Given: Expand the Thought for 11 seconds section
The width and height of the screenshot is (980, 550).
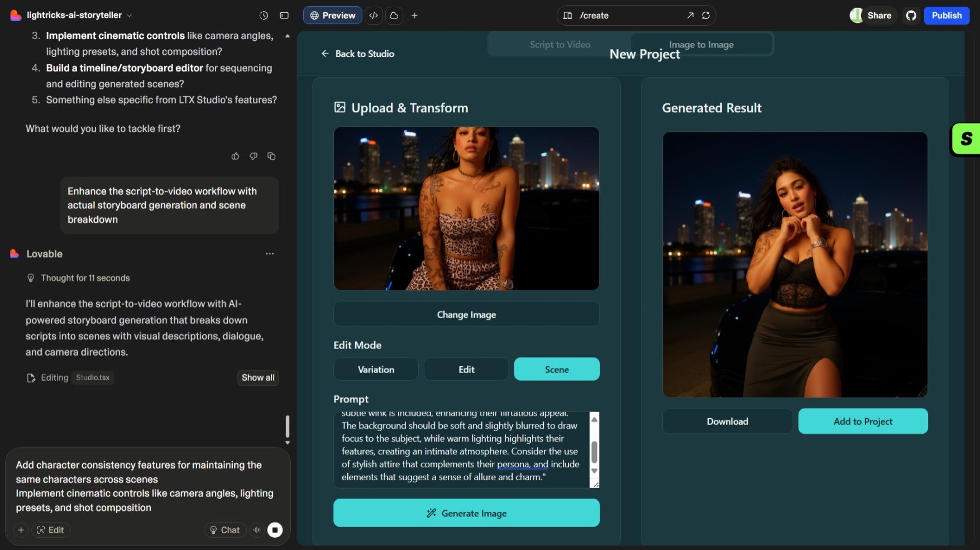Looking at the screenshot, I should tap(79, 278).
